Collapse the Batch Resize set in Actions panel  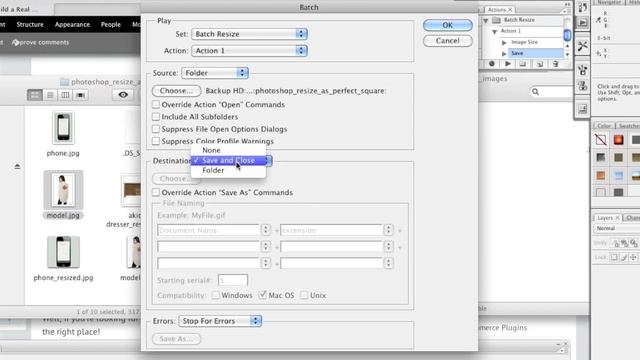coord(486,20)
